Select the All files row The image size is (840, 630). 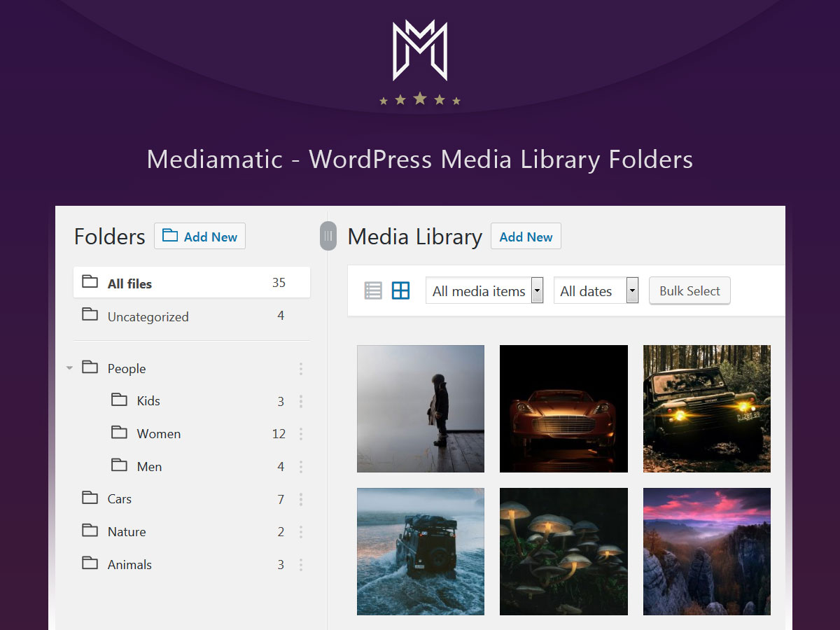click(192, 283)
